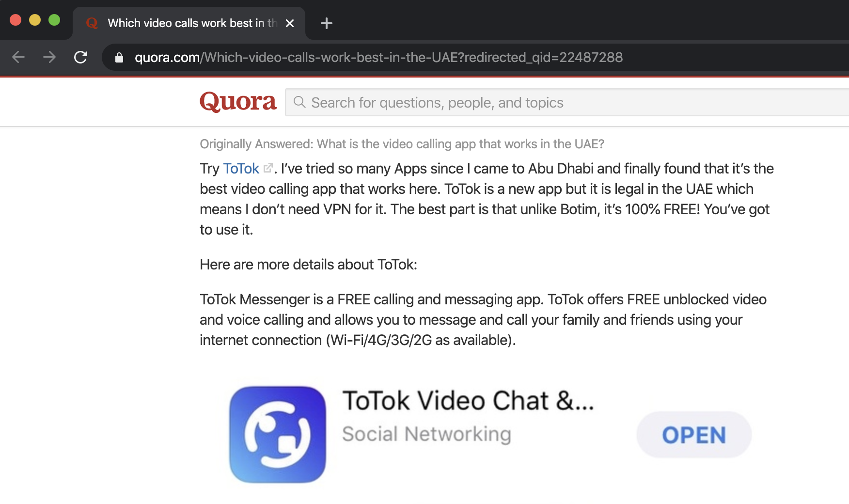Click the 'Social Networking' category text
The height and width of the screenshot is (504, 849).
click(426, 434)
